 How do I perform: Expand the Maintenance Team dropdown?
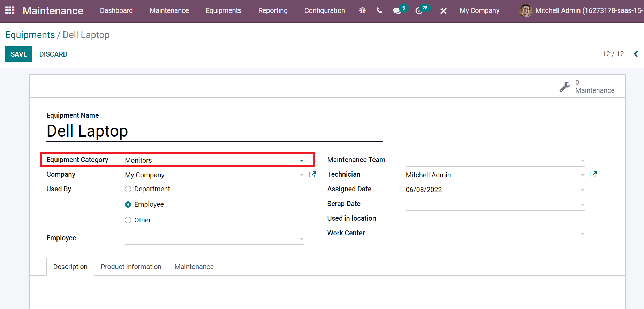point(582,161)
